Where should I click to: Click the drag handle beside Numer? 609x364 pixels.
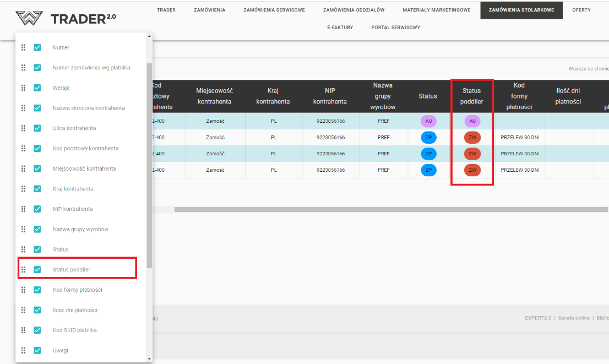(23, 47)
